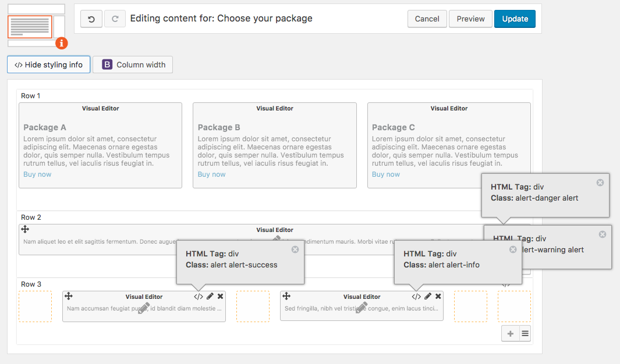Remove the alert-success cell with X icon

[220, 297]
